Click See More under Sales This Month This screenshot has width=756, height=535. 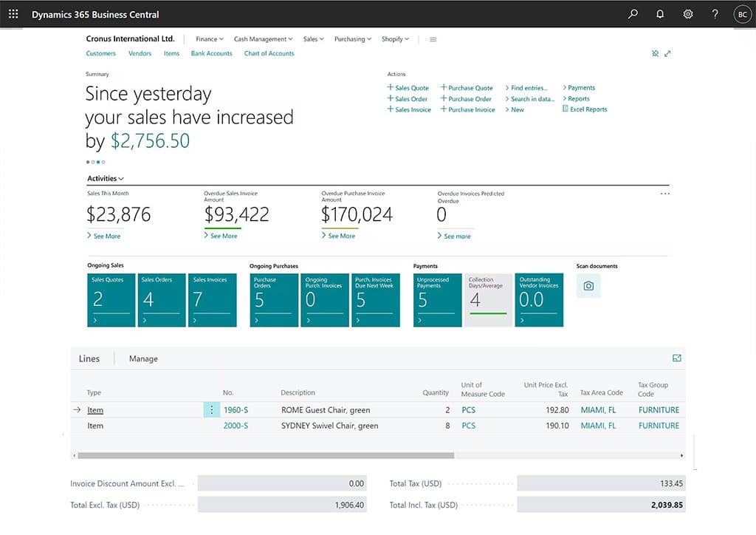[x=103, y=236]
